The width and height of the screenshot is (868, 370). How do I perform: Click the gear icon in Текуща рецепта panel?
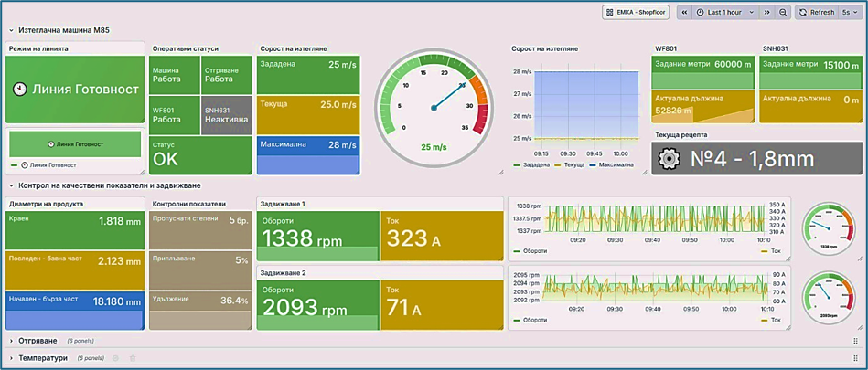click(x=669, y=159)
